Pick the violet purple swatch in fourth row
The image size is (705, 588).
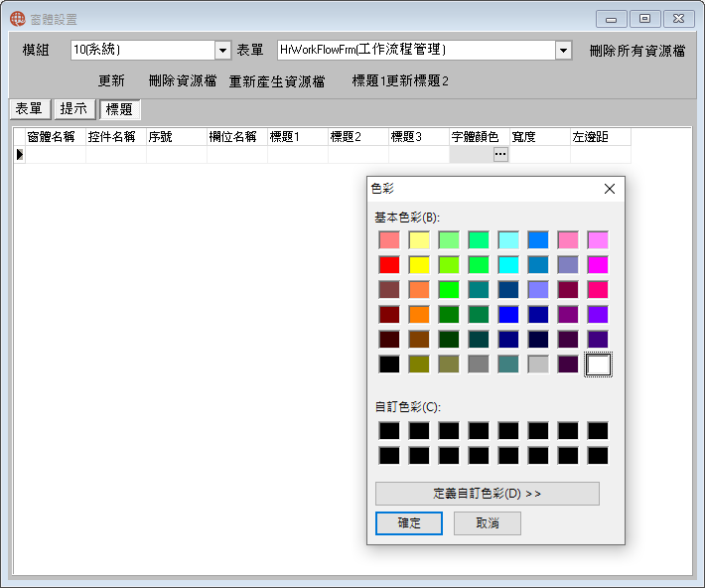[598, 315]
